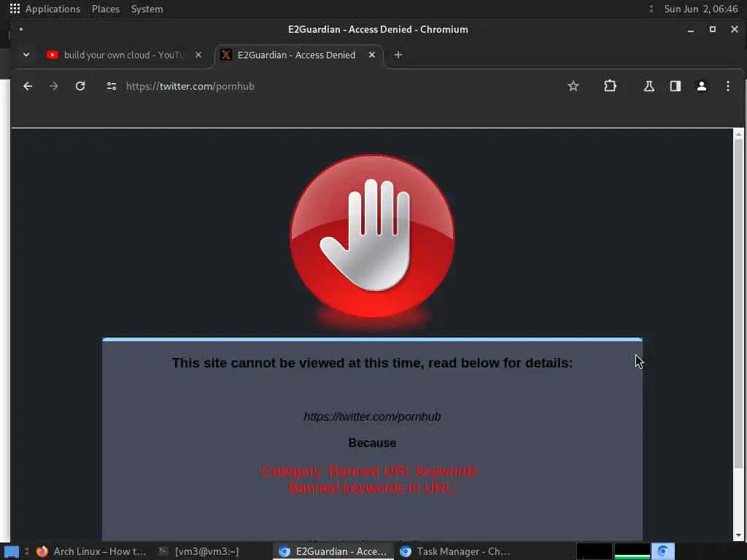
Task: Expand the tab search chevron
Action: [26, 55]
